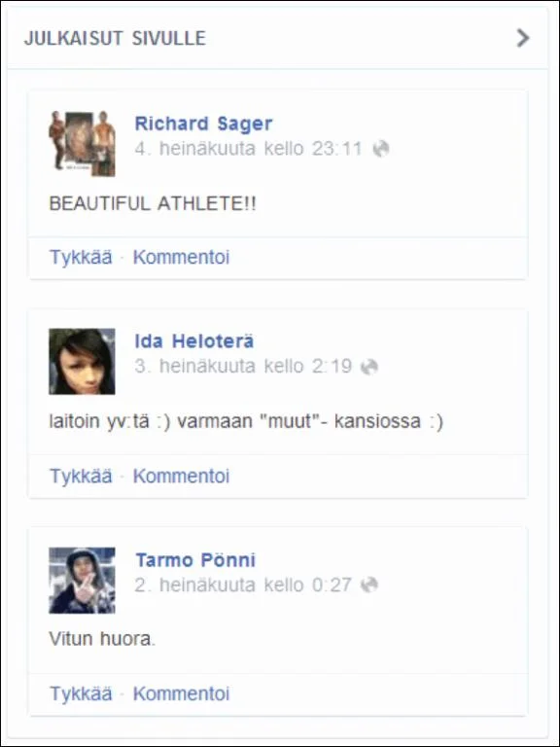Image resolution: width=560 pixels, height=747 pixels.
Task: Open Ida Heloterä's profile picture
Action: click(82, 362)
